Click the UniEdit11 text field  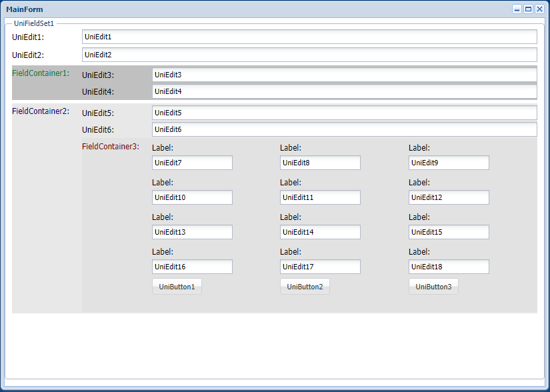320,197
